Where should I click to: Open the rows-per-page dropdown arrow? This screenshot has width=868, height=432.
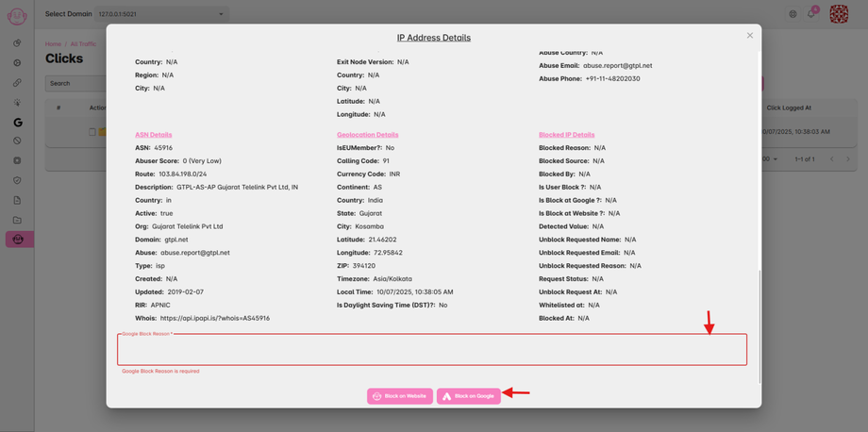click(x=776, y=159)
